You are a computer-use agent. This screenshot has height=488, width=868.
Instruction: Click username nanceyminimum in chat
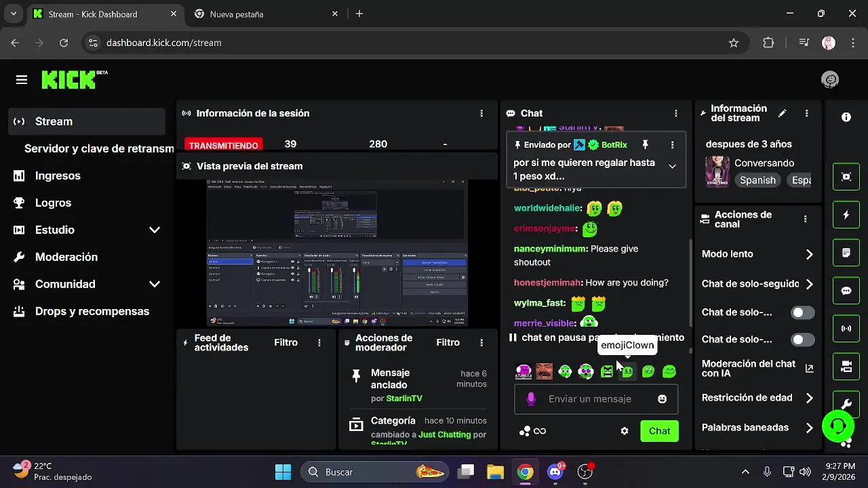[x=550, y=249]
